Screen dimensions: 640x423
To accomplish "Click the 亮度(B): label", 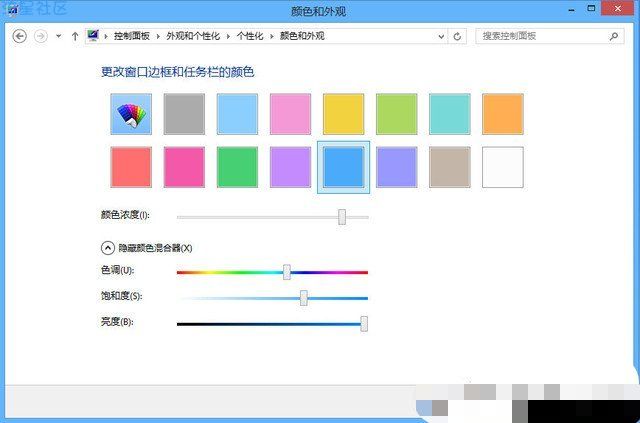I will point(117,322).
